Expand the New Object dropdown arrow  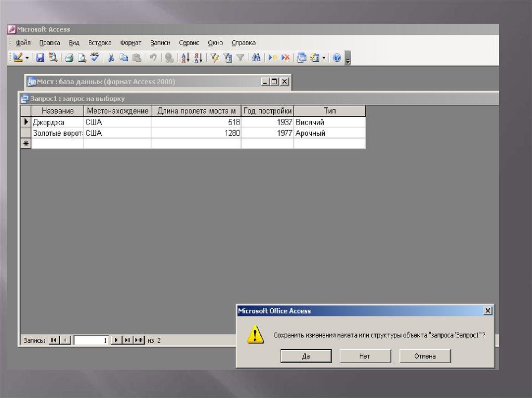(x=324, y=58)
